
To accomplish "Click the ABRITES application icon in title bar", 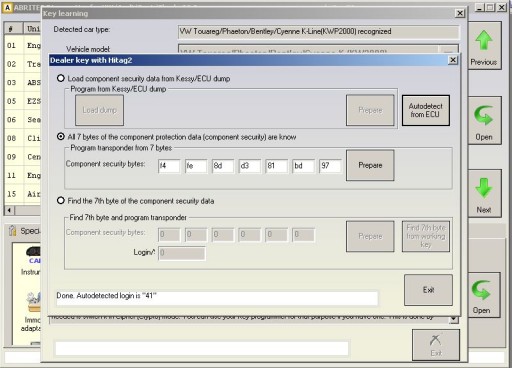I will pos(7,7).
